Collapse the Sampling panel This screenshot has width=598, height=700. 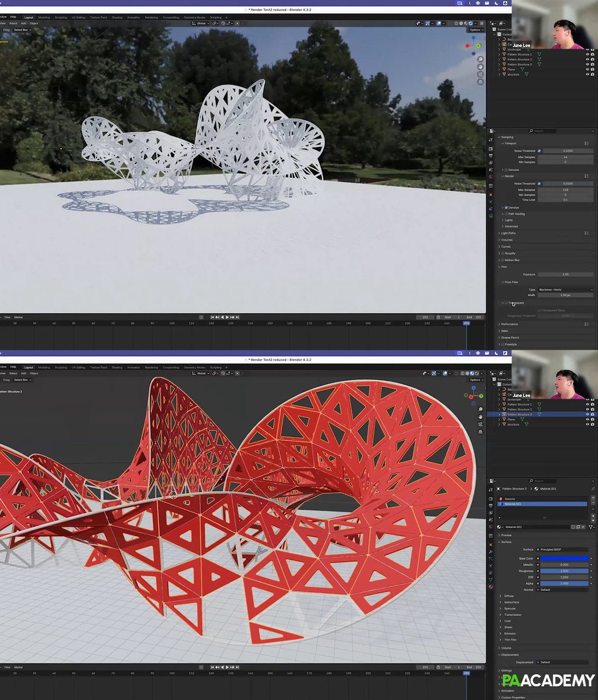click(x=508, y=137)
